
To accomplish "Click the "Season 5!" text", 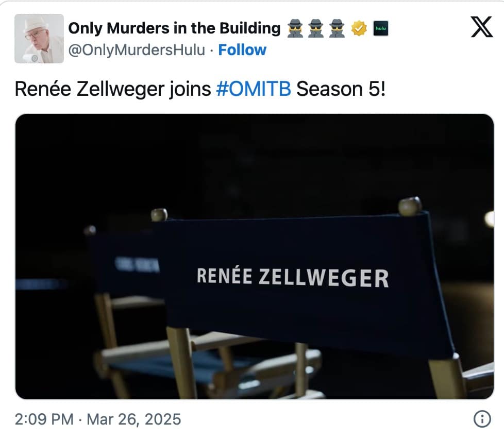I will [x=341, y=89].
